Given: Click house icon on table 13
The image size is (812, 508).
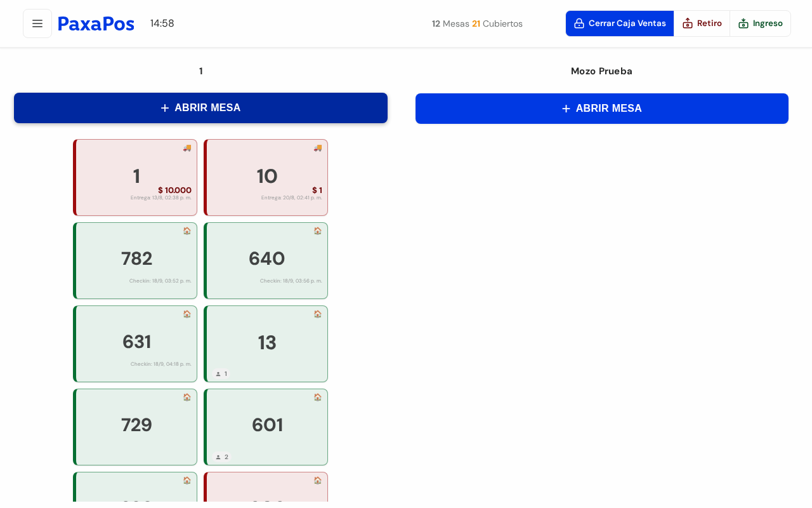Looking at the screenshot, I should (318, 314).
